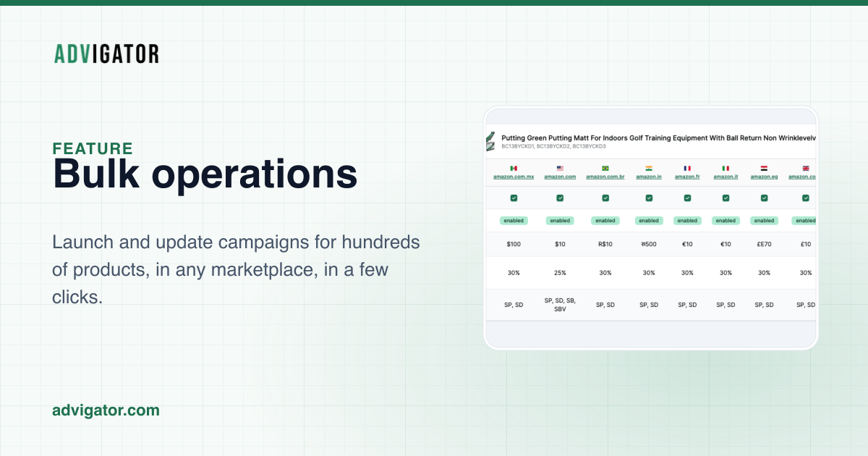
Task: Click the €10 budget under amazon.fr
Action: click(687, 244)
